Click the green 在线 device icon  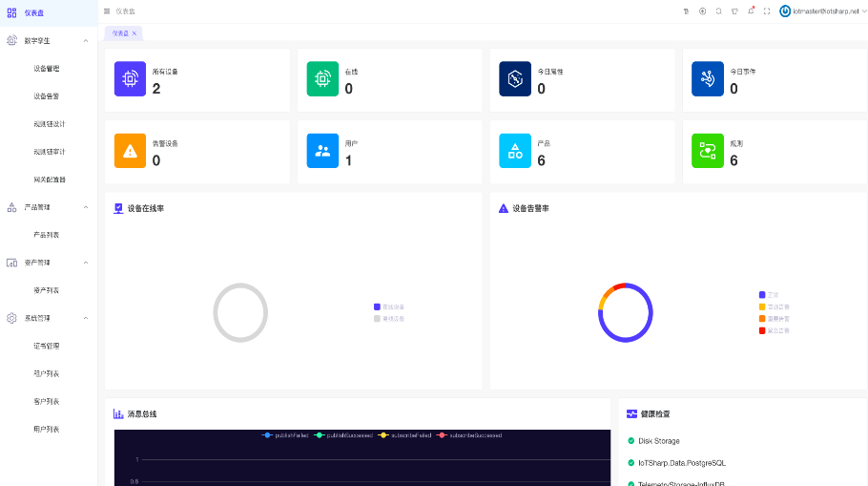click(x=322, y=78)
